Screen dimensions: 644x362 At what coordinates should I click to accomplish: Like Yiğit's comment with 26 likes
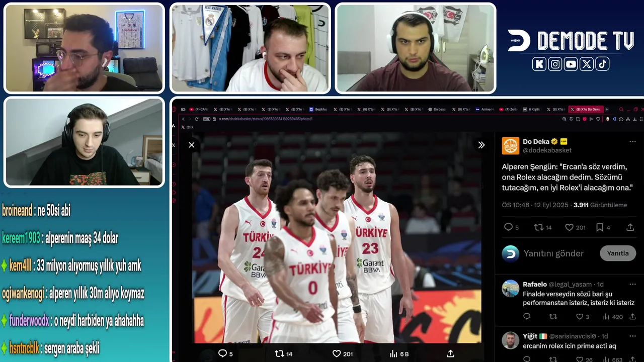pyautogui.click(x=584, y=359)
